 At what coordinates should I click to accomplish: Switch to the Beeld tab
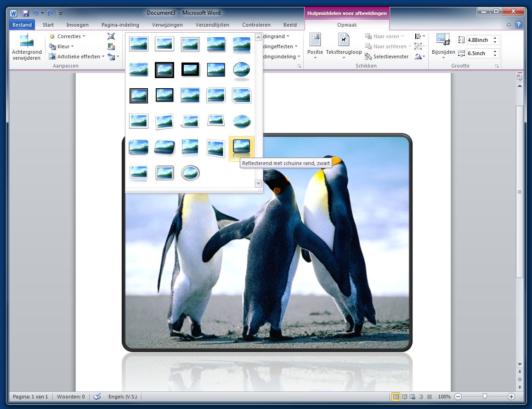point(290,25)
